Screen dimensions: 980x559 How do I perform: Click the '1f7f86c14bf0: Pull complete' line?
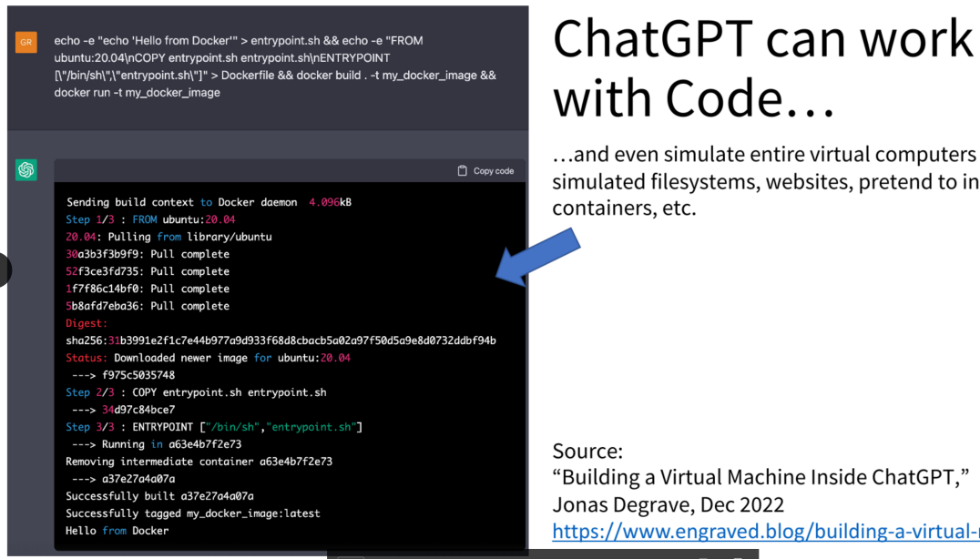click(148, 289)
